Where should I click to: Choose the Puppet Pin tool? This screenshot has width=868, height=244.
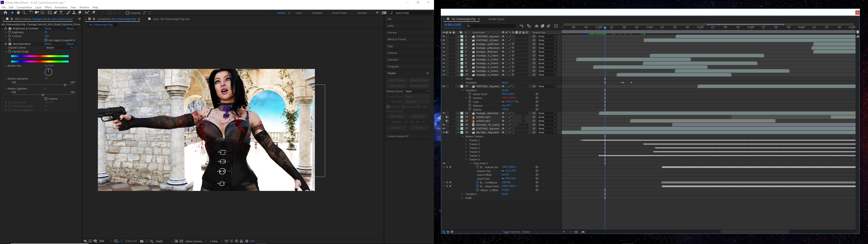[x=94, y=13]
